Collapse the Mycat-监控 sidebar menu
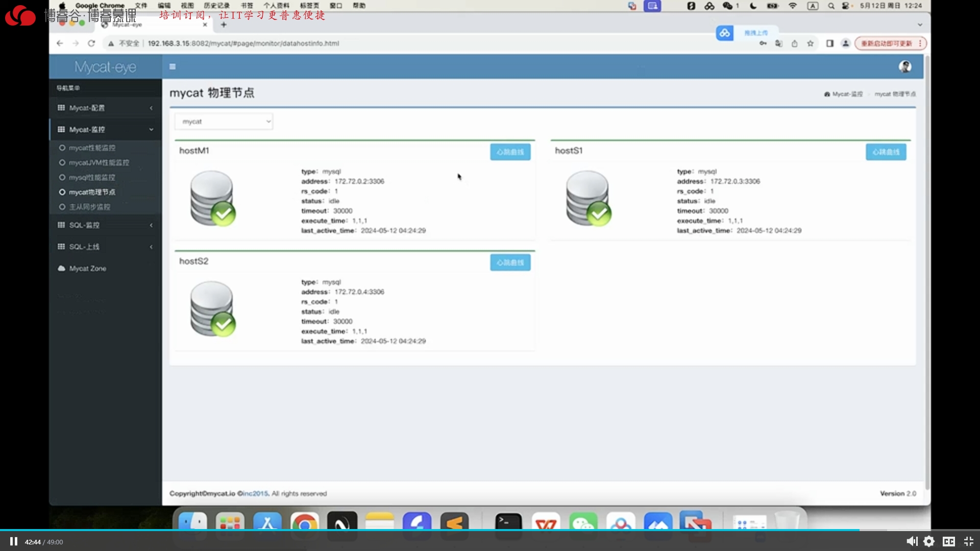This screenshot has width=980, height=551. [105, 129]
